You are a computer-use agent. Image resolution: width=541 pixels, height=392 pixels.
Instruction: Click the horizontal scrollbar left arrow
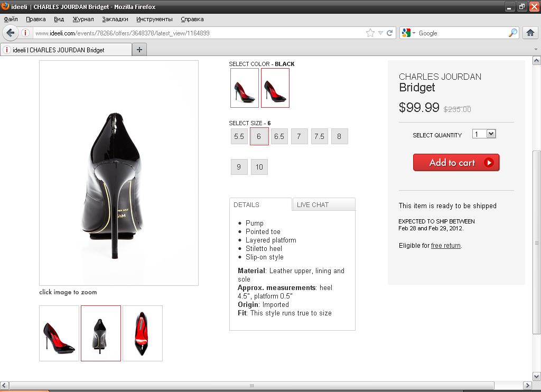click(x=4, y=385)
